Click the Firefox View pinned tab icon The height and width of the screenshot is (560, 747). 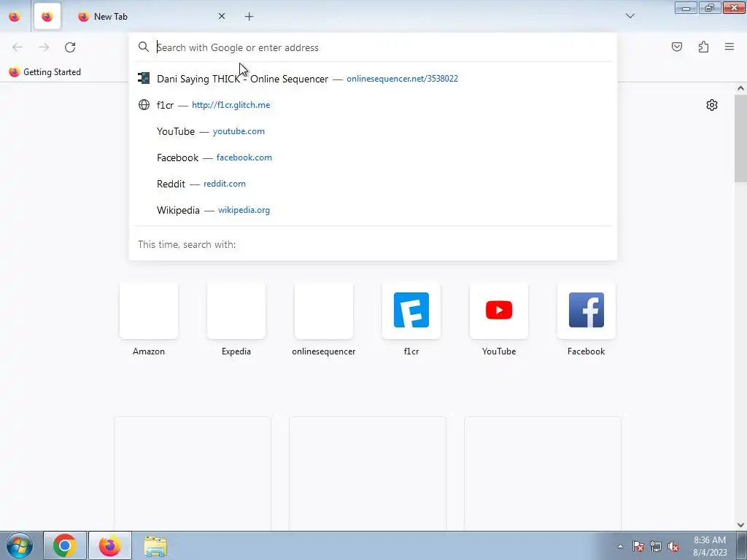click(15, 16)
